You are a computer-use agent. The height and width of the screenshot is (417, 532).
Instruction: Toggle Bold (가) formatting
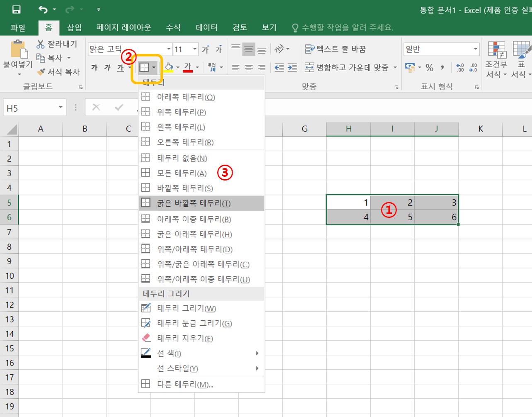coord(95,67)
